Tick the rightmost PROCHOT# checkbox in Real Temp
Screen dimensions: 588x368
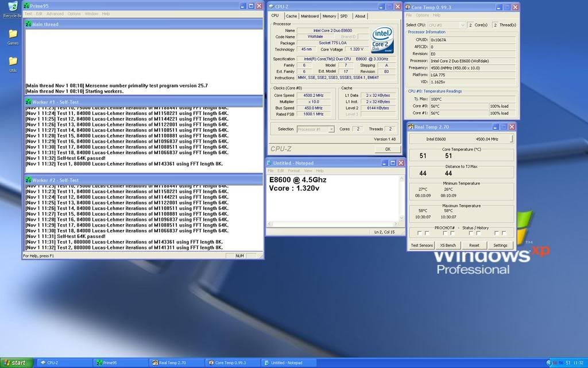point(504,233)
